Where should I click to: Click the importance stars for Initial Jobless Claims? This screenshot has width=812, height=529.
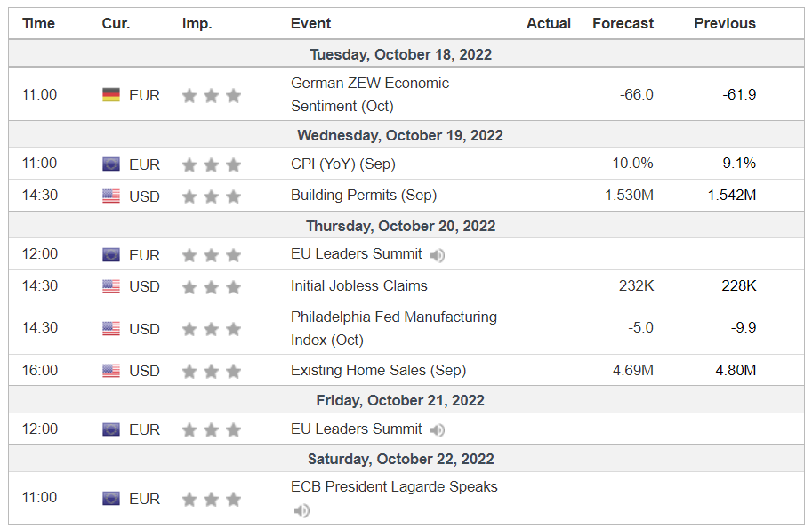coord(212,287)
